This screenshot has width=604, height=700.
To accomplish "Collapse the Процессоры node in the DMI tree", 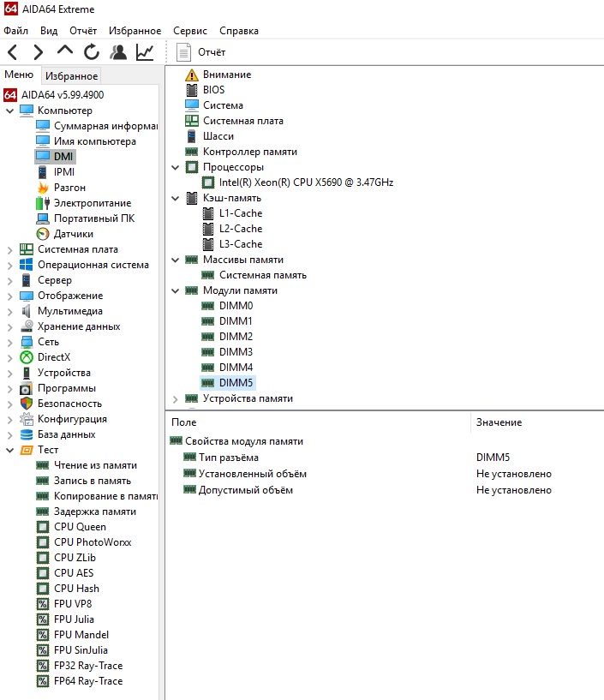I will [176, 167].
